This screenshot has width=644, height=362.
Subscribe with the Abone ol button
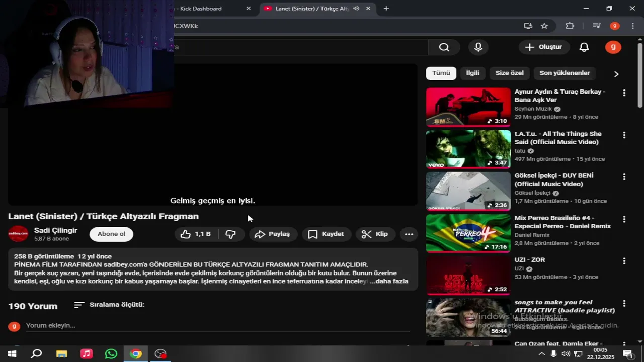[111, 234]
